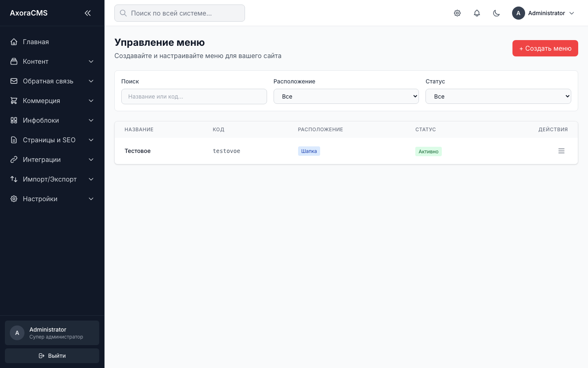Click the Импорт/Экспорт arrows icon
The width and height of the screenshot is (588, 368).
tap(14, 179)
